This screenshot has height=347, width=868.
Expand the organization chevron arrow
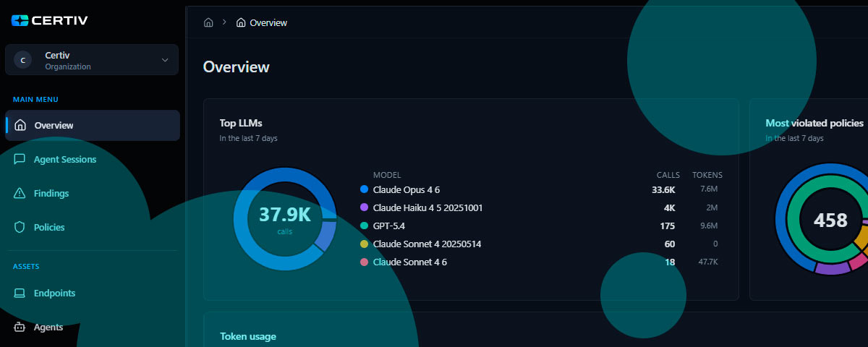coord(165,60)
